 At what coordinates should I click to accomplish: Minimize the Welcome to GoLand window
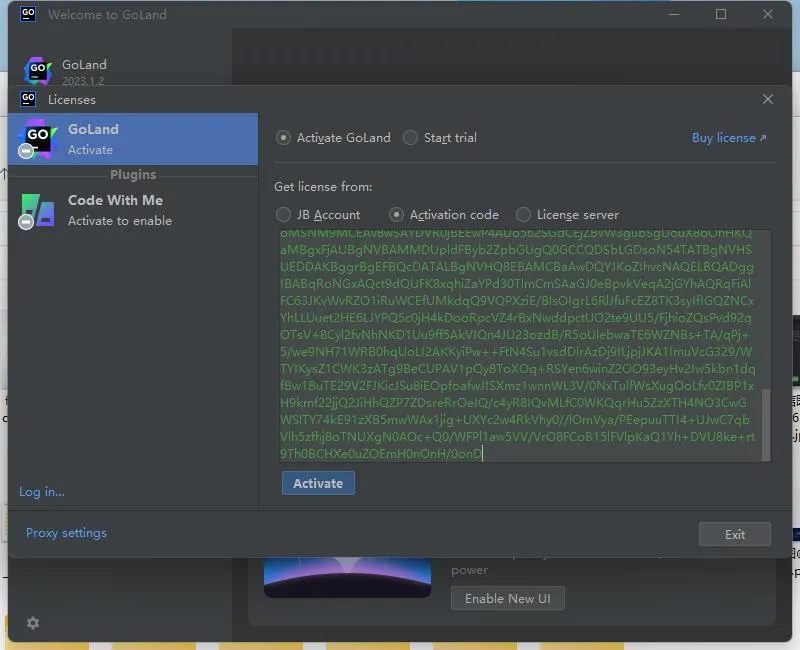click(673, 14)
